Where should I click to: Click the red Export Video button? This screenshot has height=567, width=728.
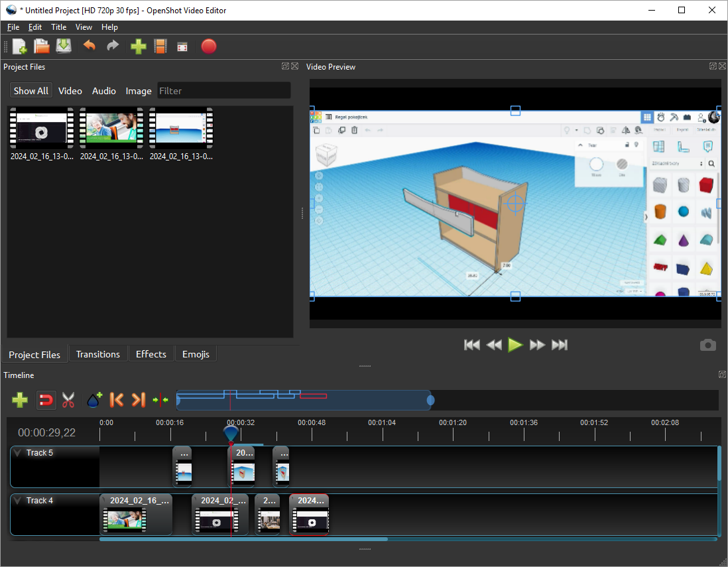click(x=209, y=46)
